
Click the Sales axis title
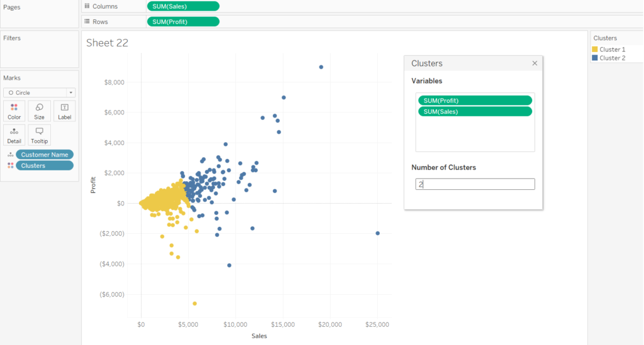pos(259,336)
